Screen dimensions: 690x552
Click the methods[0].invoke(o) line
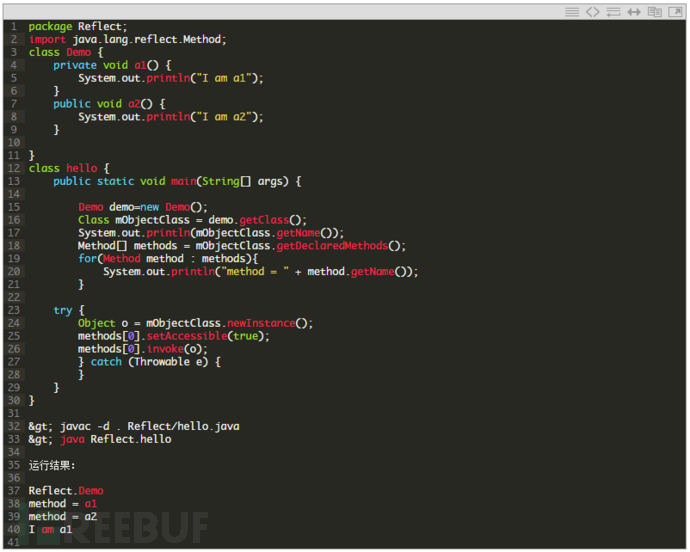143,349
